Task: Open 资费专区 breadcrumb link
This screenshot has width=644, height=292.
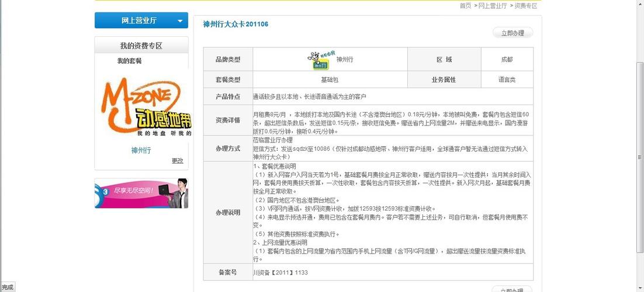Action: pyautogui.click(x=526, y=6)
